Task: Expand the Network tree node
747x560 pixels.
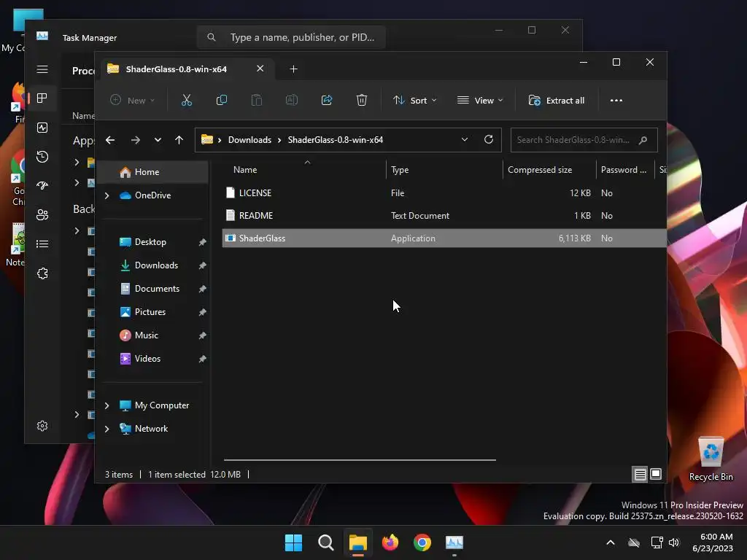Action: point(107,429)
